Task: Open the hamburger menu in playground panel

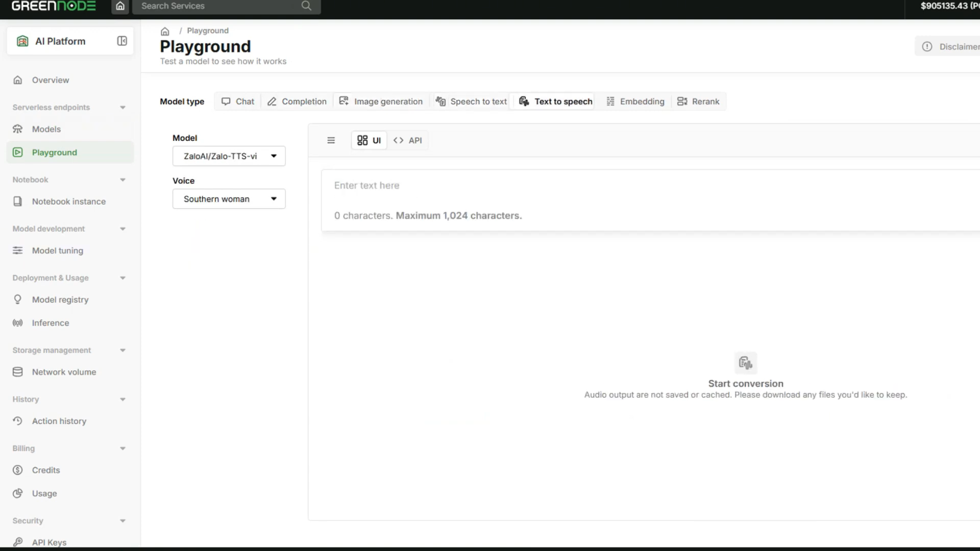Action: tap(331, 140)
